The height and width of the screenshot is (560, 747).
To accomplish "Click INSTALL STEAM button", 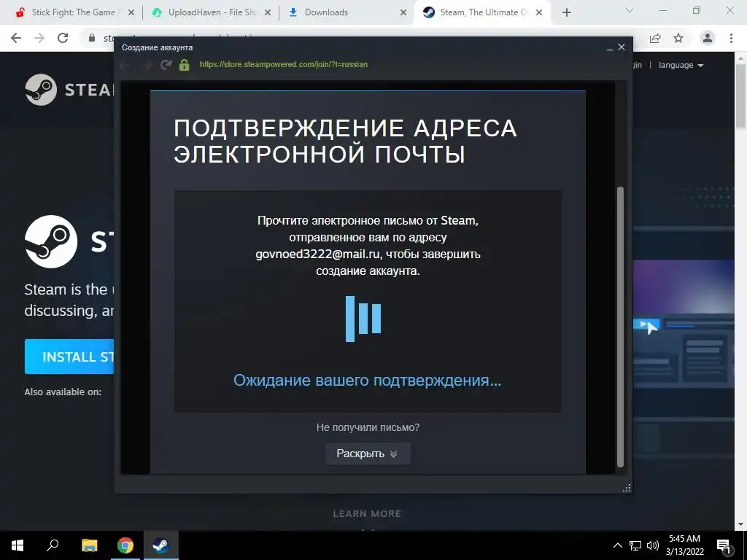I will pyautogui.click(x=69, y=357).
